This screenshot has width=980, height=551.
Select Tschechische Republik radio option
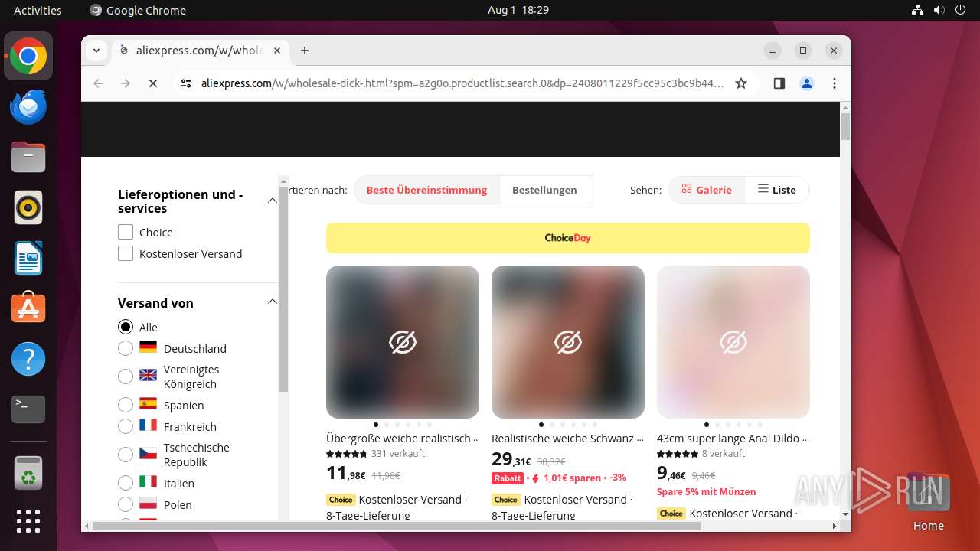(126, 455)
